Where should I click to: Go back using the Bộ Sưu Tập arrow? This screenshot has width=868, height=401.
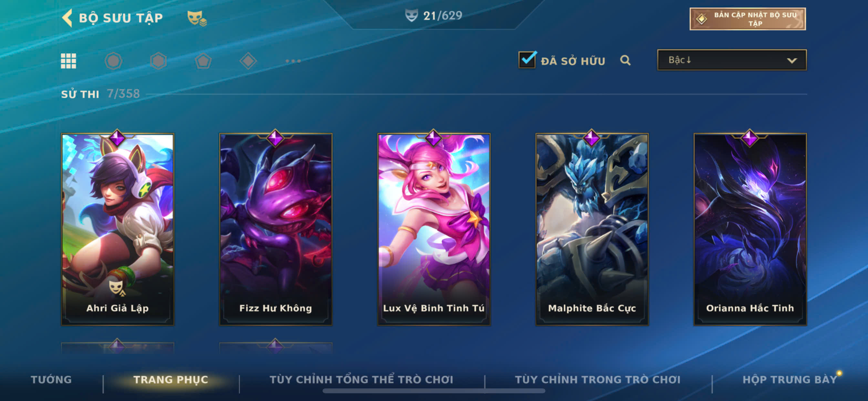[x=67, y=17]
